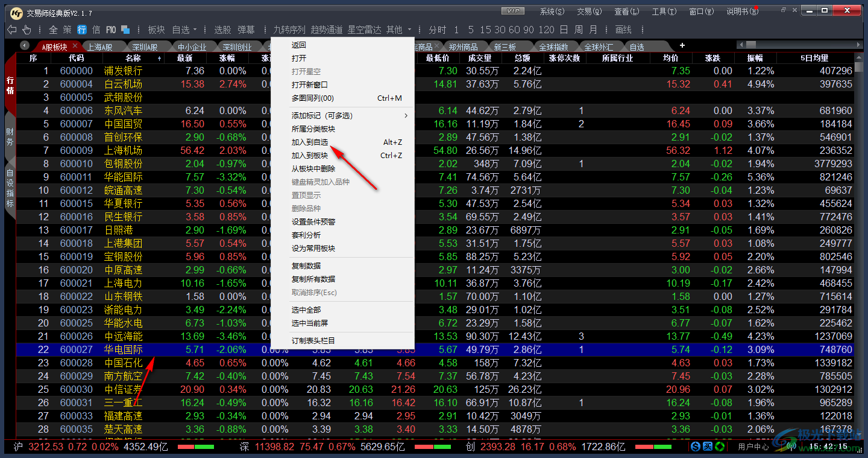Open the 自设指标 side tab
The width and height of the screenshot is (868, 458).
10,188
